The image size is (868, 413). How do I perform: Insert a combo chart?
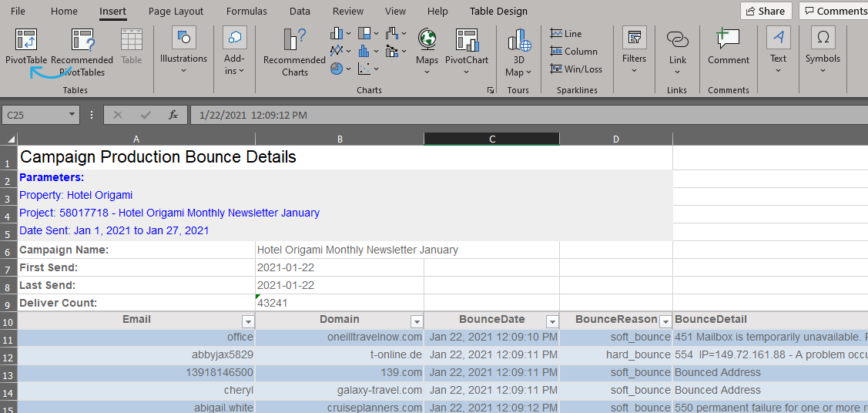(392, 52)
